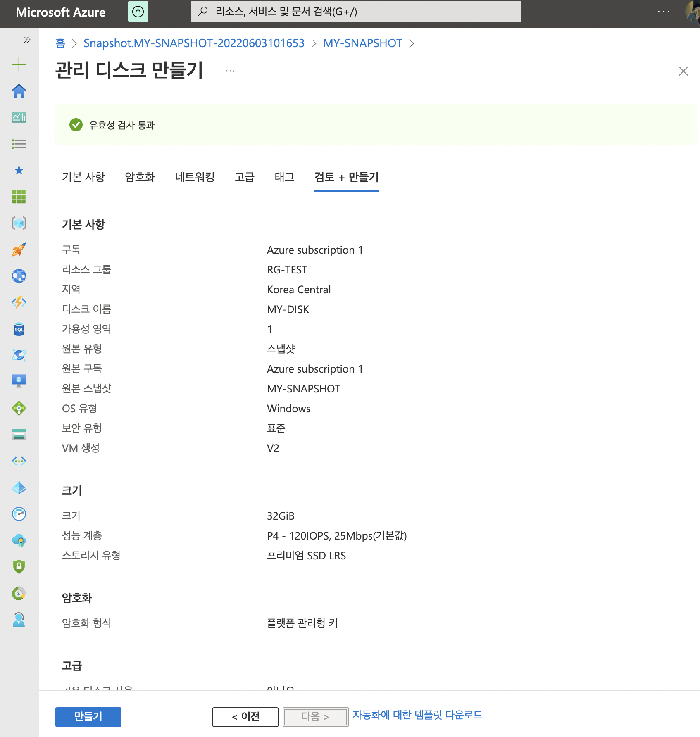Click the Korea Central region value

(x=299, y=290)
